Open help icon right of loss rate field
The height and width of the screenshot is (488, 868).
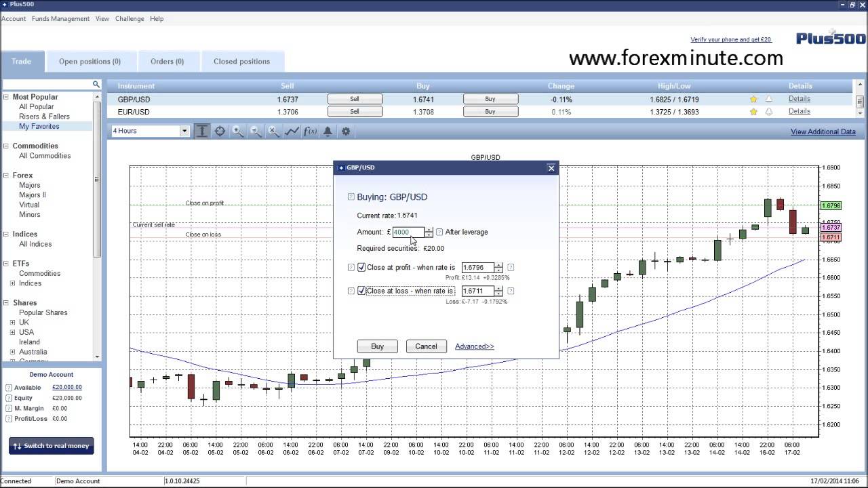click(511, 291)
